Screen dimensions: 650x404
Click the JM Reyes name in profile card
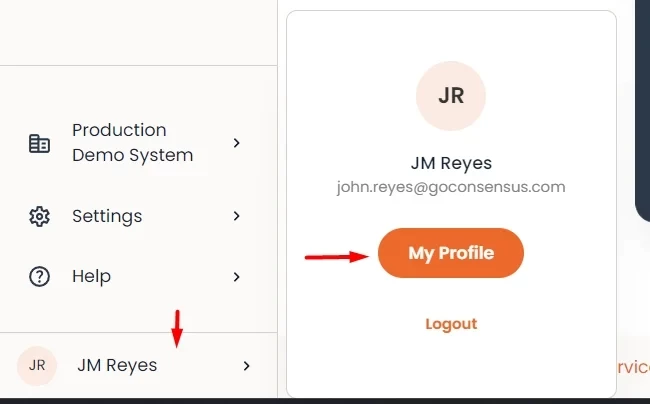coord(451,163)
